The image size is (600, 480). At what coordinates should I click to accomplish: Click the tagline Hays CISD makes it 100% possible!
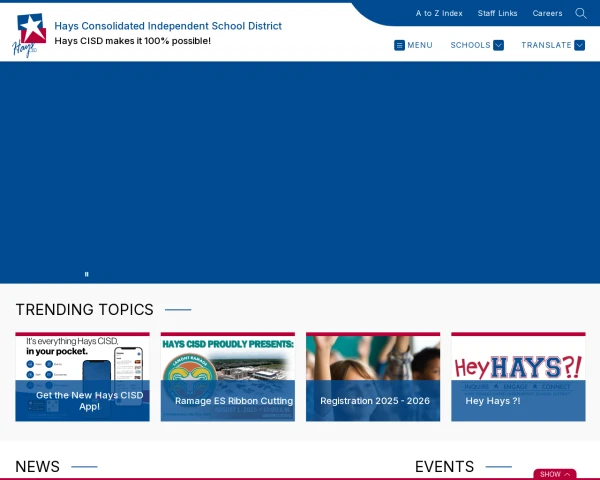(x=132, y=41)
